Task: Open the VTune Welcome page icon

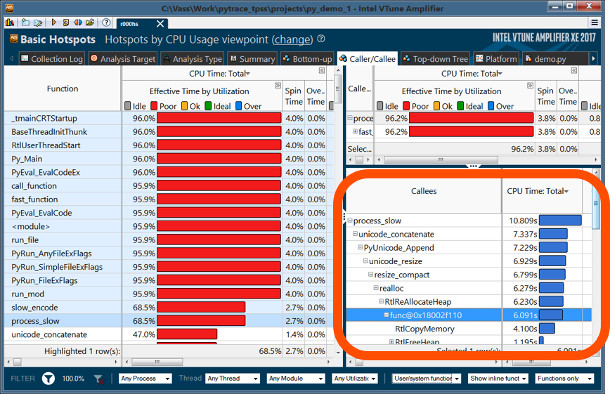Action: click(9, 23)
